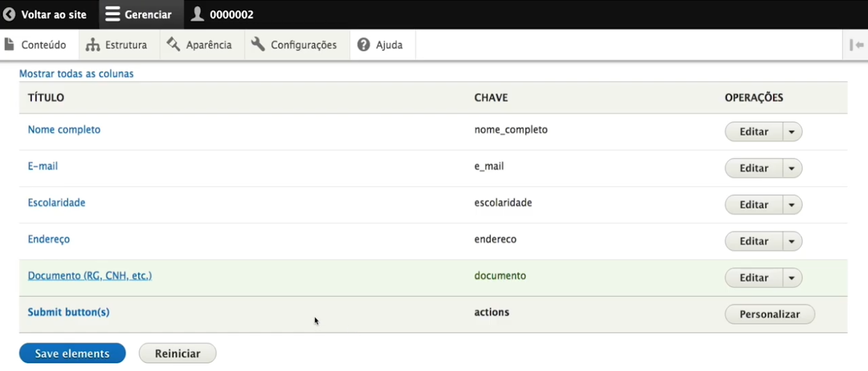Expand operations dropdown for the Endereço row

tap(792, 241)
